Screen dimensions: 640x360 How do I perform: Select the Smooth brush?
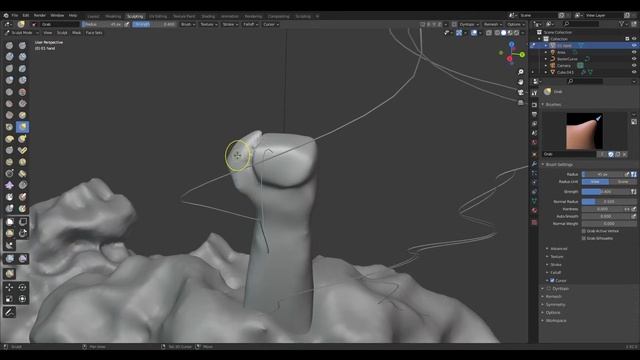tap(22, 92)
